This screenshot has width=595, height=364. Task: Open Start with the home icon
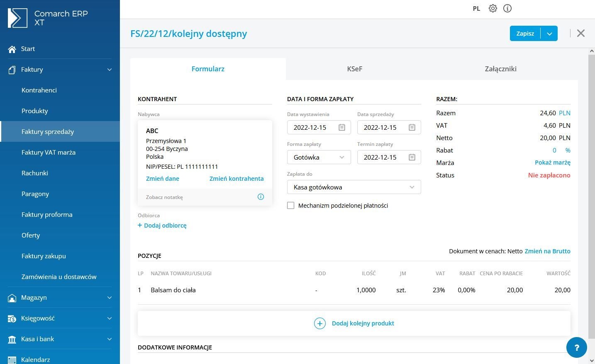point(12,49)
